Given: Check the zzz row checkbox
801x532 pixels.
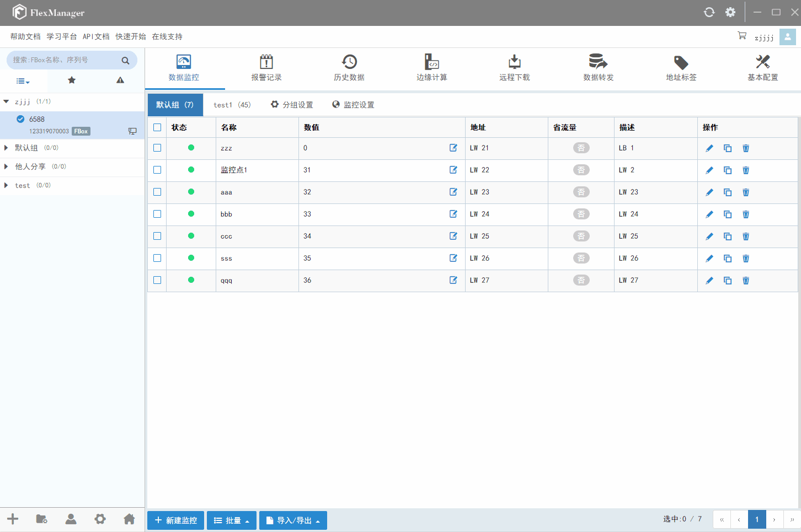Looking at the screenshot, I should (x=157, y=148).
